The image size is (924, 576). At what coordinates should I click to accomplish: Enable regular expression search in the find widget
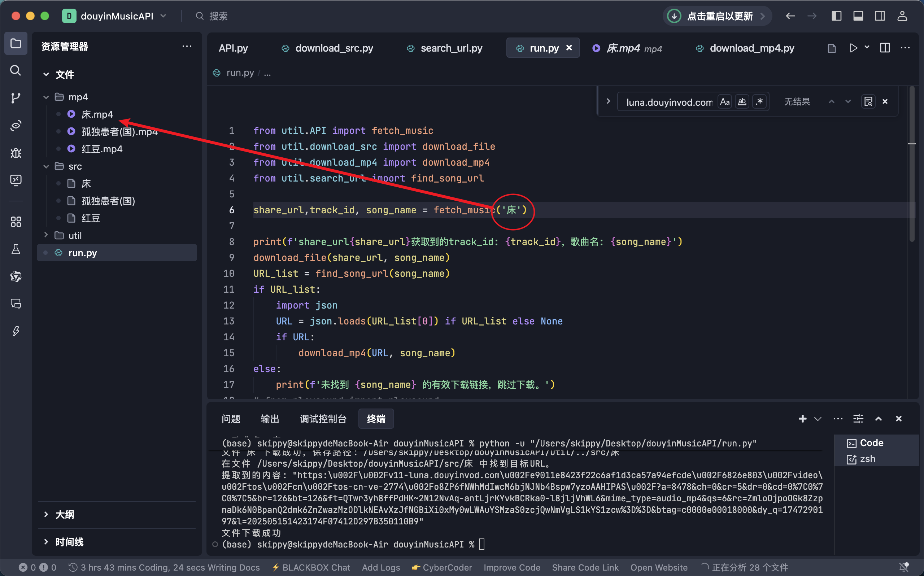(x=759, y=102)
